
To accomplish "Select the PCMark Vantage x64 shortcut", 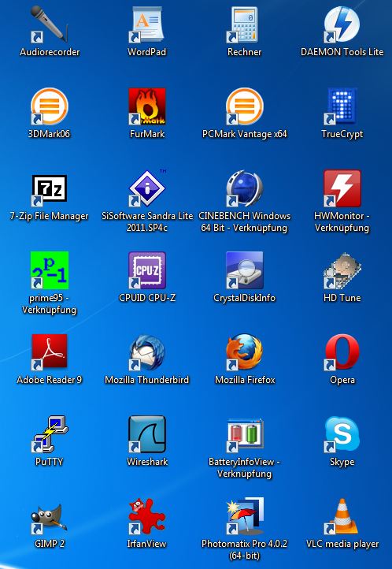I will pyautogui.click(x=244, y=106).
